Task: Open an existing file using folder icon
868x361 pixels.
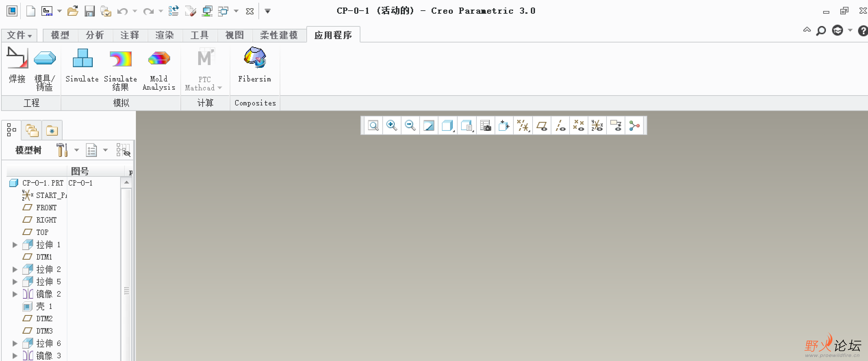Action: (73, 11)
